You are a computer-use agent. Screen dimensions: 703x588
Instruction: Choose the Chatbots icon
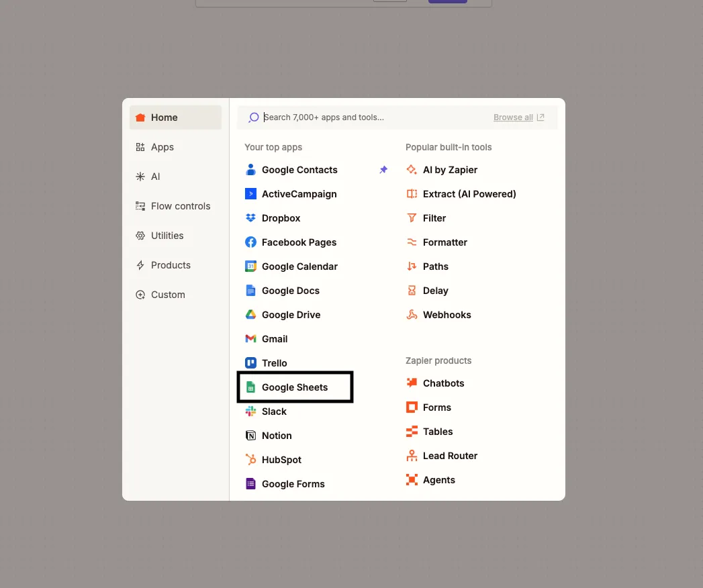click(412, 383)
